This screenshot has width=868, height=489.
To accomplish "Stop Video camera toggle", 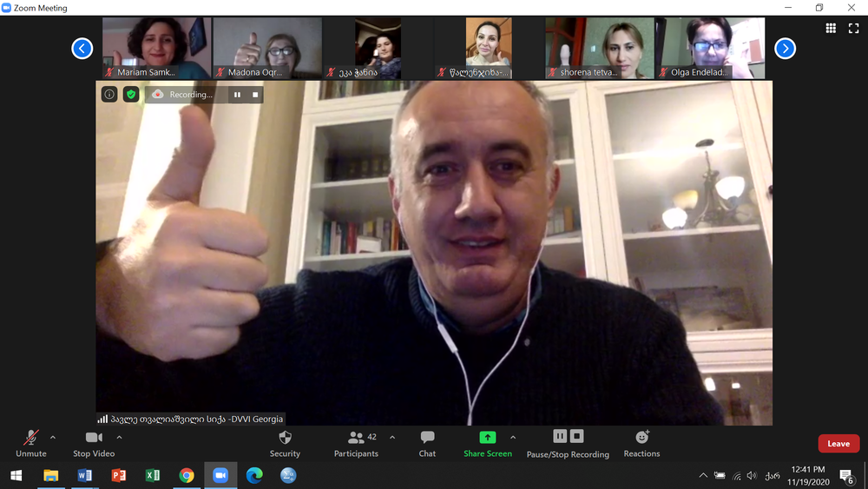I will [x=93, y=443].
